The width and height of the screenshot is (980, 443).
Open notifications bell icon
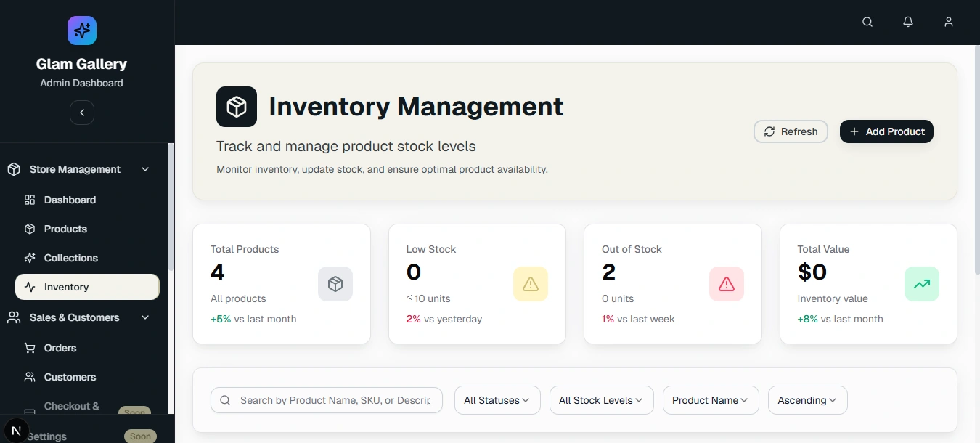(x=908, y=22)
